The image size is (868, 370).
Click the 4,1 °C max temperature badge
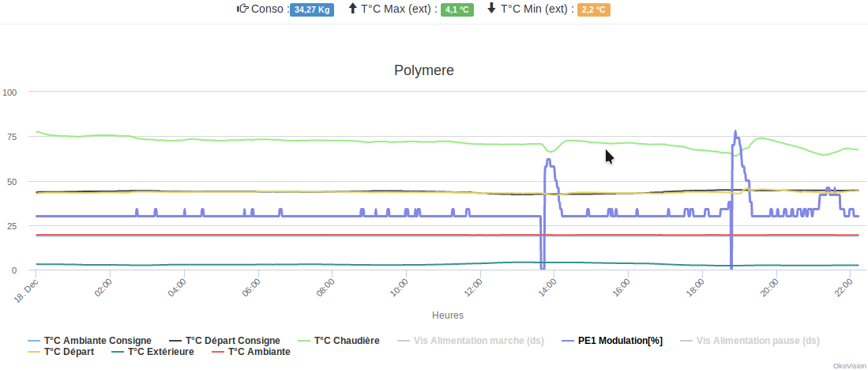[x=457, y=9]
